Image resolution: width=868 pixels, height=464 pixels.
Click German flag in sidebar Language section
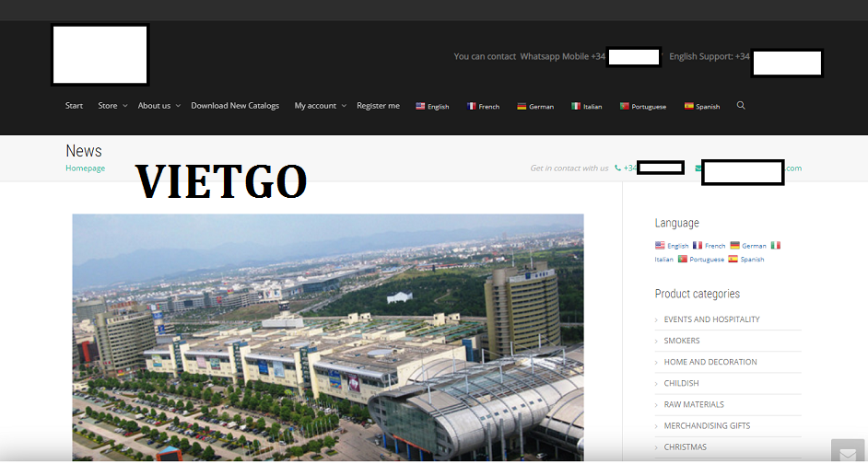click(x=734, y=245)
